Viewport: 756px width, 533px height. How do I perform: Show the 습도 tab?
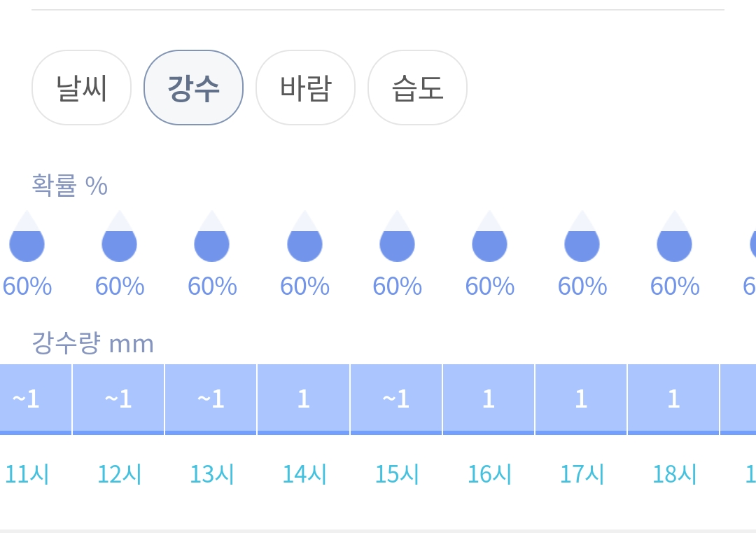coord(417,88)
